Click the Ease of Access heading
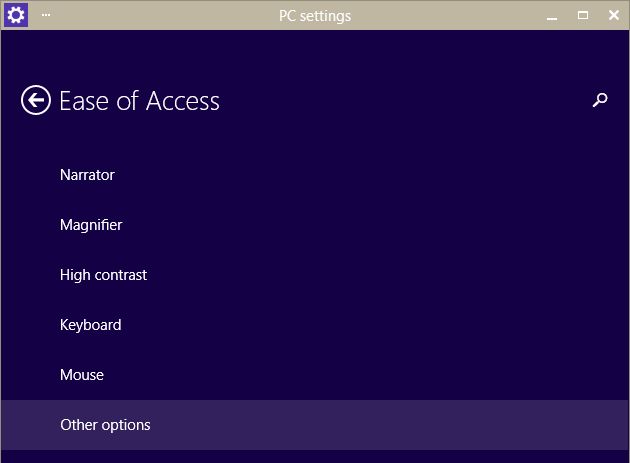 [x=139, y=101]
